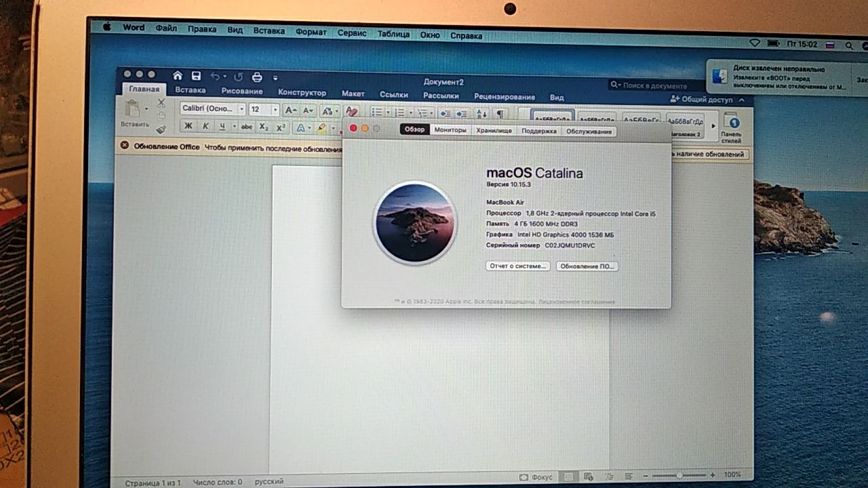This screenshot has height=488, width=868.
Task: Select the print layout view in status bar
Action: (x=570, y=476)
